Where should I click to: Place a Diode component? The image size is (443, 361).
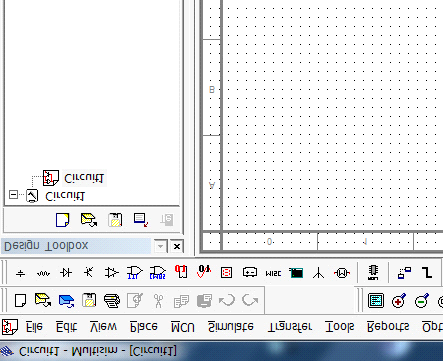[x=66, y=273]
